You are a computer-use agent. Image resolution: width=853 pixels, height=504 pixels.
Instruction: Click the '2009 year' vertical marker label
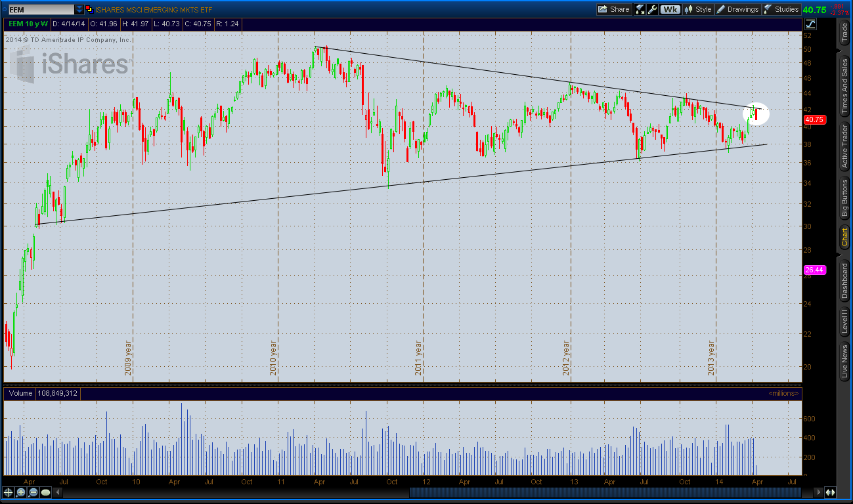tap(129, 358)
